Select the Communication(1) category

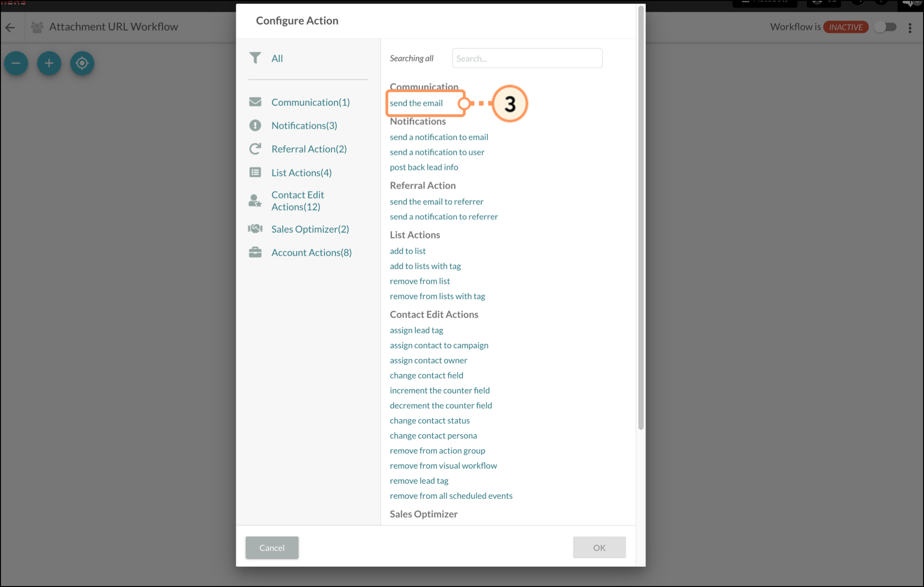(x=311, y=102)
